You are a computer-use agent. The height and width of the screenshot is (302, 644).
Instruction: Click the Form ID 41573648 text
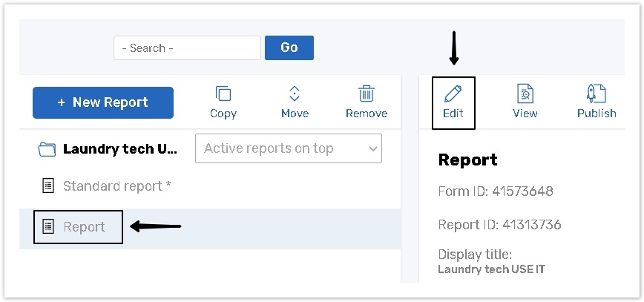(496, 191)
